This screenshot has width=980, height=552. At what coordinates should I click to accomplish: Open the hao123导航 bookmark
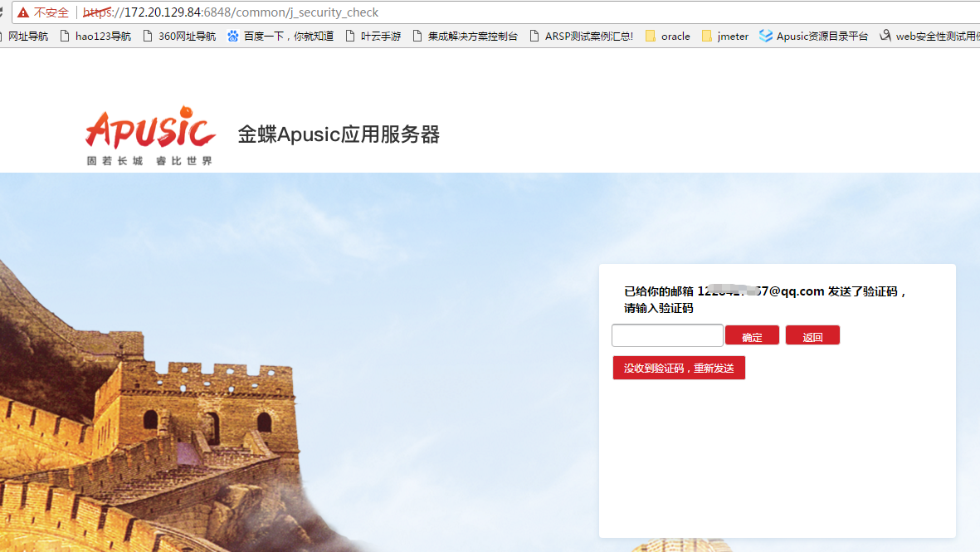(x=102, y=37)
